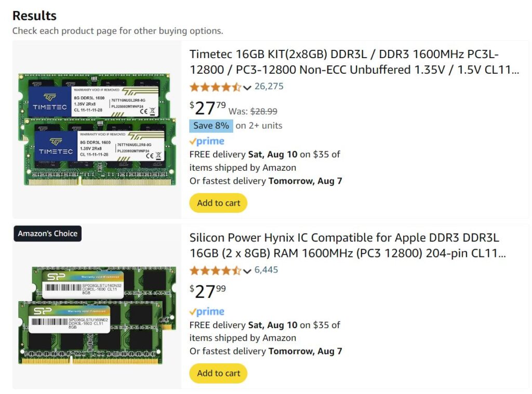Click the Silicon Power $27.99 price
The image size is (532, 394).
point(208,292)
